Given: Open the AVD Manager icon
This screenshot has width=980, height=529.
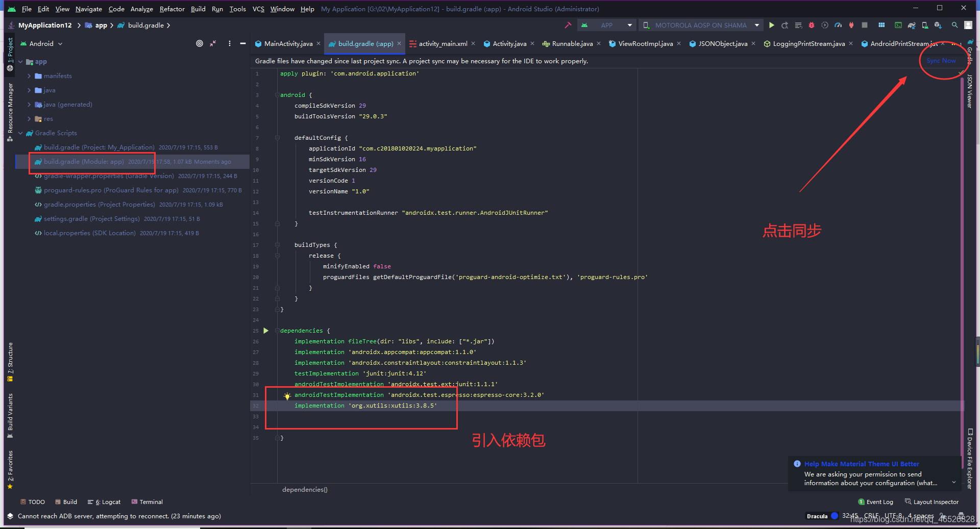Looking at the screenshot, I should pos(925,25).
